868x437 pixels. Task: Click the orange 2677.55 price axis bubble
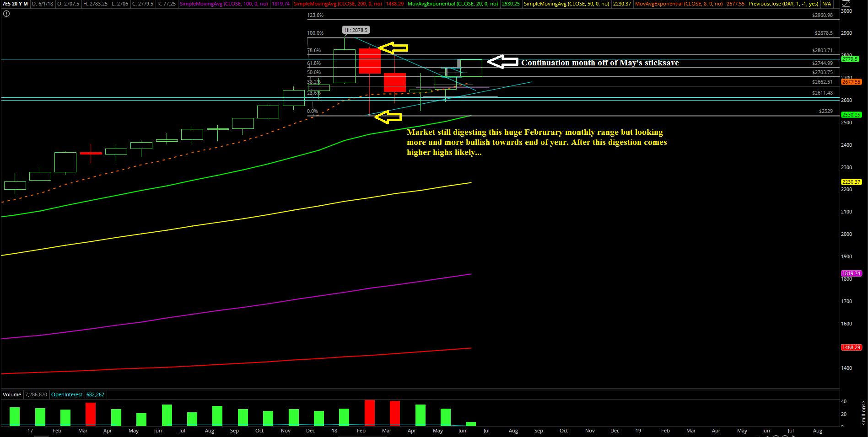click(851, 82)
